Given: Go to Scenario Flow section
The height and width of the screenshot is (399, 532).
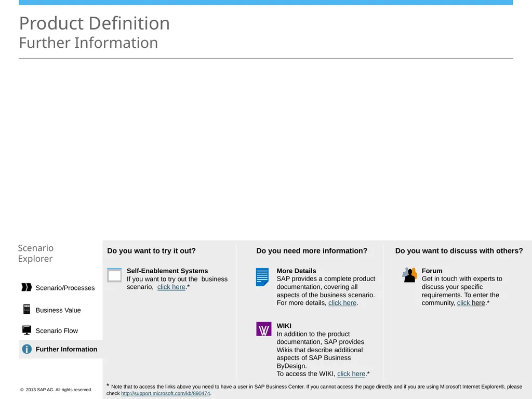Looking at the screenshot, I should point(57,331).
